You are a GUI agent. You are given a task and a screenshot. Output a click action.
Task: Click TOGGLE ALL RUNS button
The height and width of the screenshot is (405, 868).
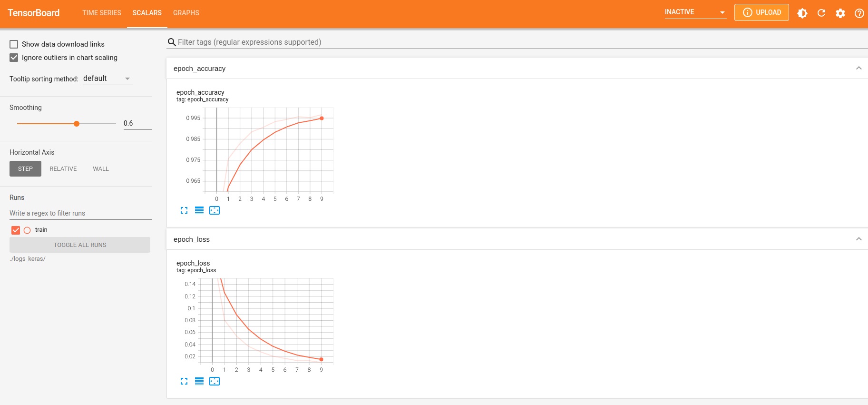point(80,245)
